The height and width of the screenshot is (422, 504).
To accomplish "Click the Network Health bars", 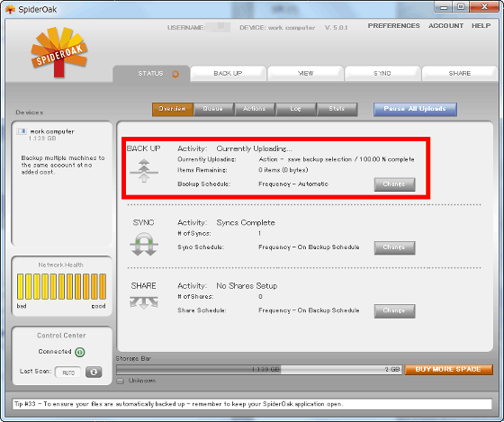I will (x=61, y=286).
